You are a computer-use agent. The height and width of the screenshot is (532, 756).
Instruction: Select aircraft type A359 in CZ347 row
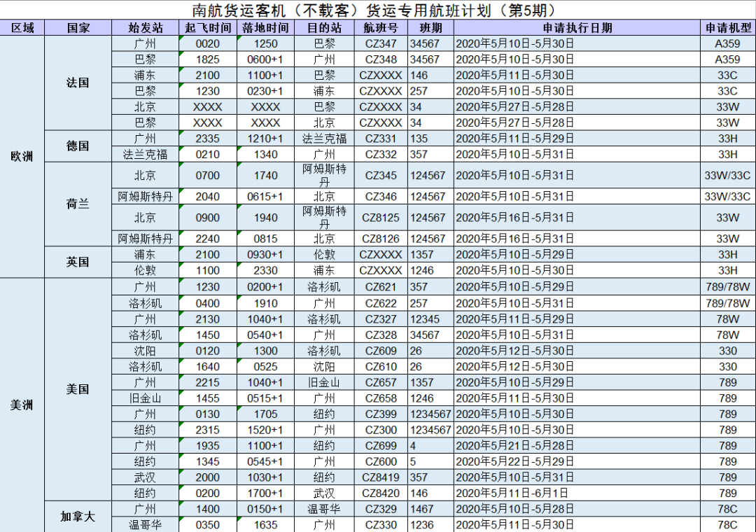(728, 43)
